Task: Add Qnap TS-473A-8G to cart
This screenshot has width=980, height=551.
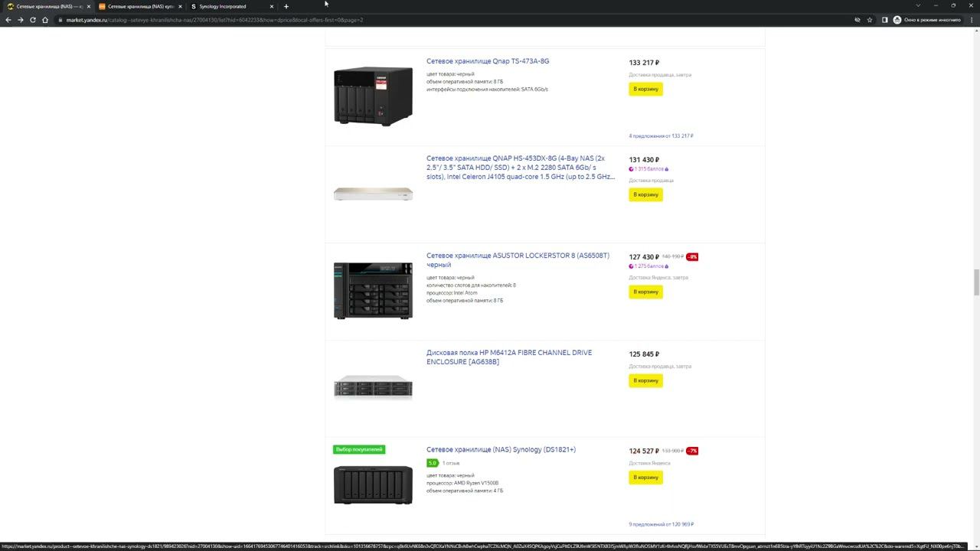Action: [645, 89]
